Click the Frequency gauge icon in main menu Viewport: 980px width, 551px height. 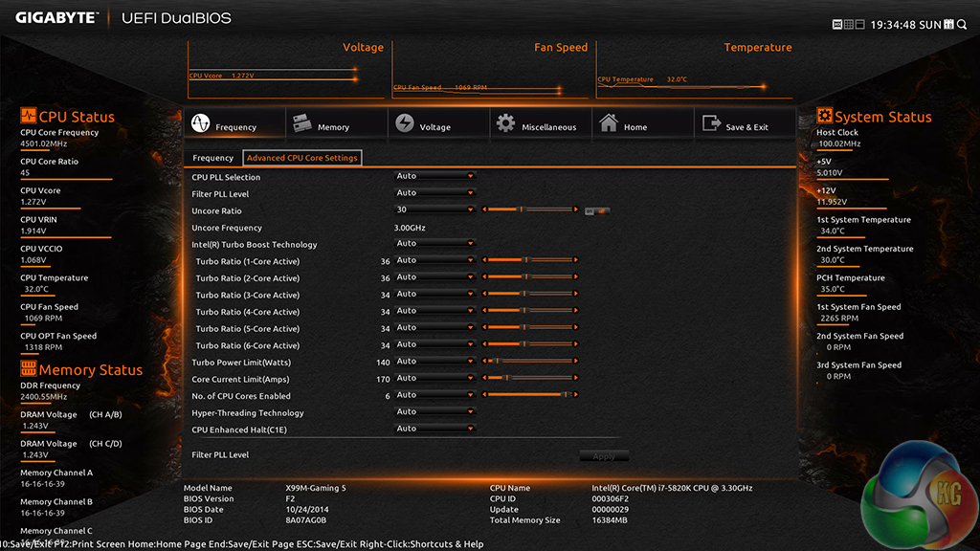click(200, 124)
